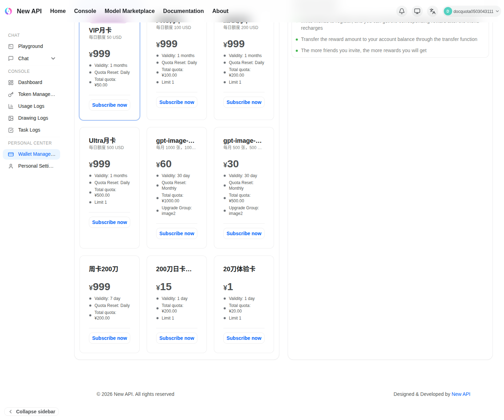This screenshot has width=504, height=420.
Task: Click the copyright 2026 New API text
Action: [x=135, y=394]
